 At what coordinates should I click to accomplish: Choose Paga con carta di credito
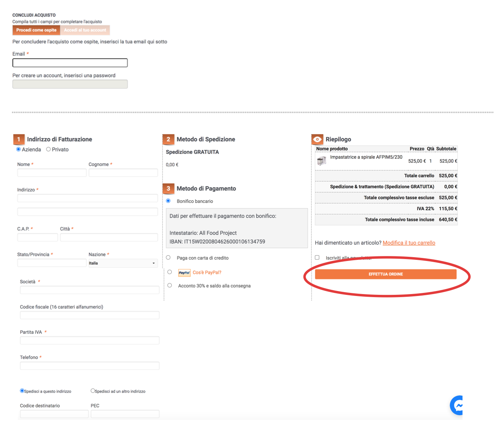(168, 258)
